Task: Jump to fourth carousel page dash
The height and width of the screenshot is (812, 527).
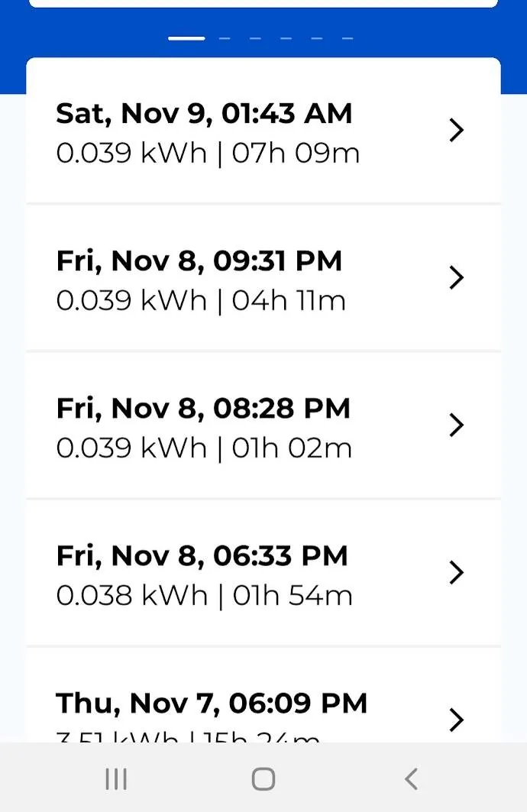Action: [x=286, y=38]
